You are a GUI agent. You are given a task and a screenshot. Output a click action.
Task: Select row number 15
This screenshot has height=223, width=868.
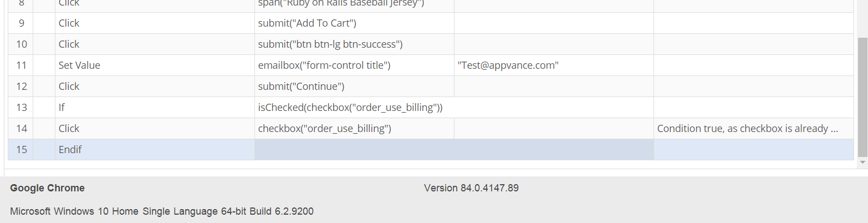coord(21,149)
